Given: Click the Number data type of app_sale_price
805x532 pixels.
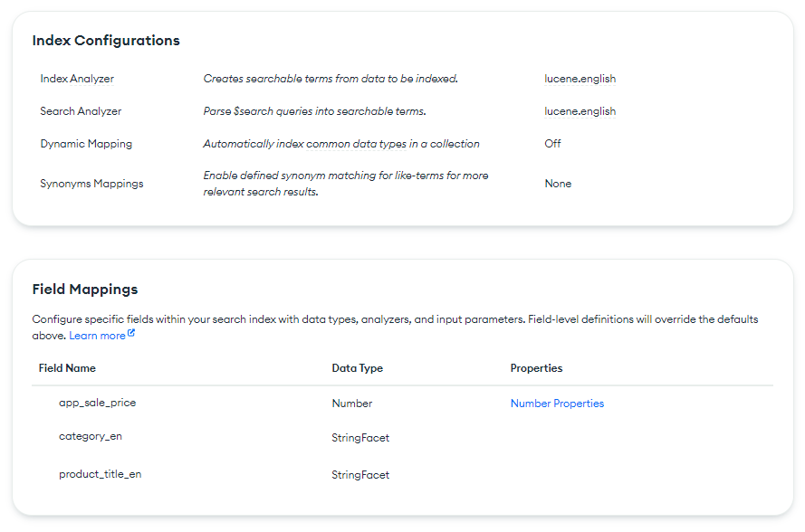Looking at the screenshot, I should 352,404.
